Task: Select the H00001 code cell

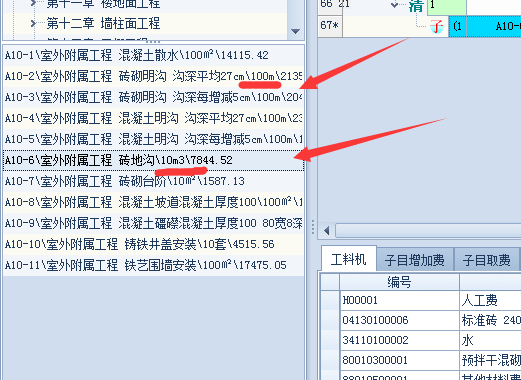Action: tap(399, 300)
